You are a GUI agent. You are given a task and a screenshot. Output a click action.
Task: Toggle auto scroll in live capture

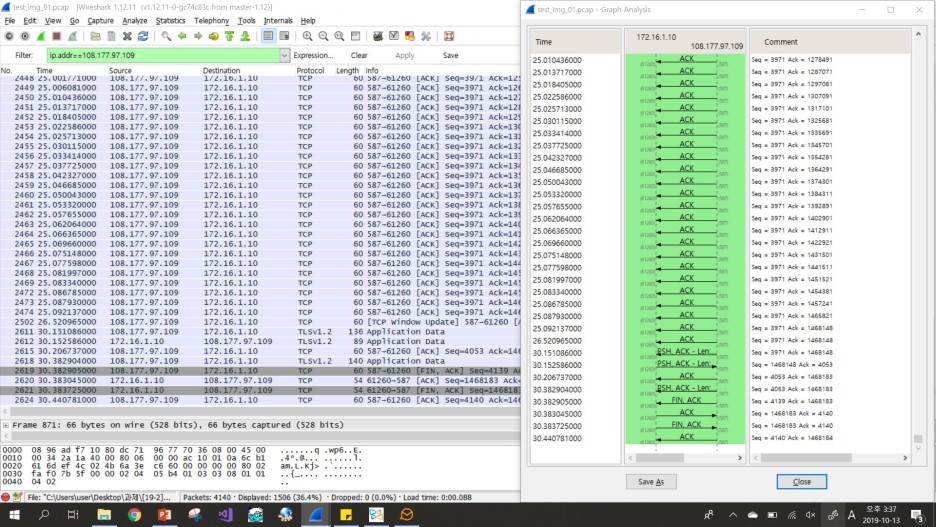tap(284, 36)
